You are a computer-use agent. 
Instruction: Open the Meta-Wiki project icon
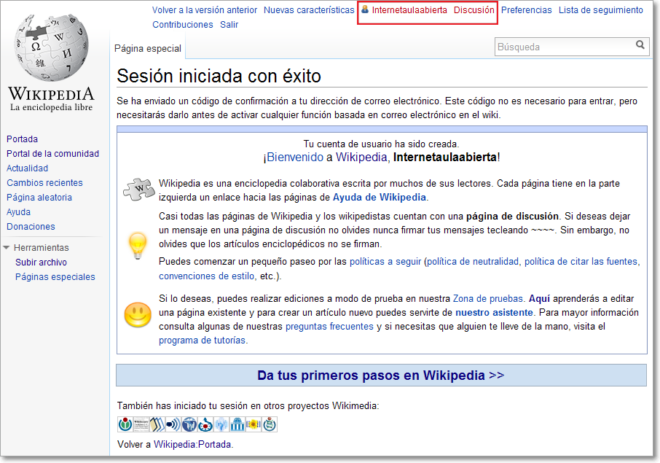[x=125, y=424]
